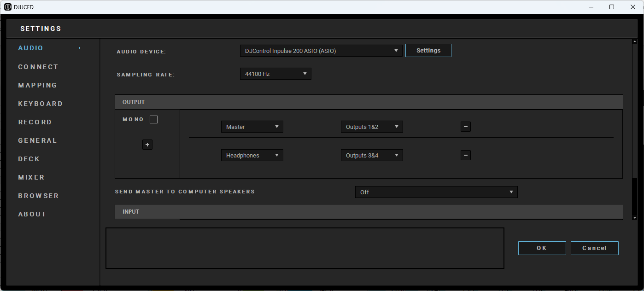Open the Connect settings section

click(38, 67)
